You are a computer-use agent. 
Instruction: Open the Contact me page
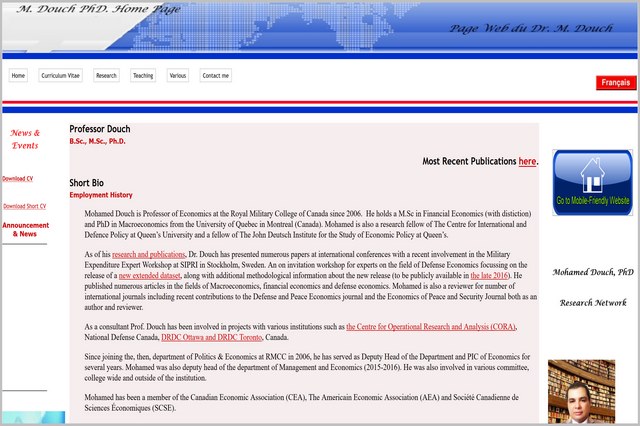coord(216,75)
